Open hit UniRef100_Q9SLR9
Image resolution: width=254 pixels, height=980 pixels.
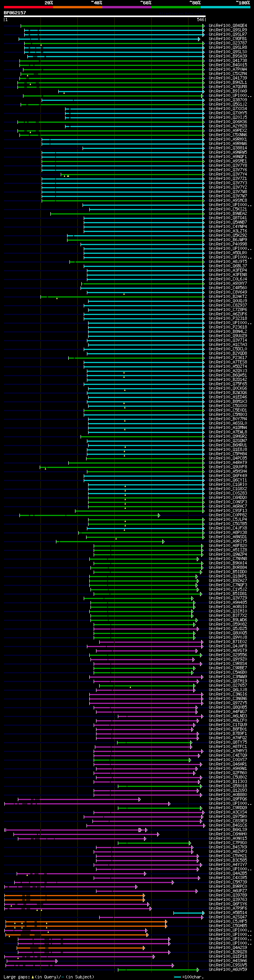228,30
